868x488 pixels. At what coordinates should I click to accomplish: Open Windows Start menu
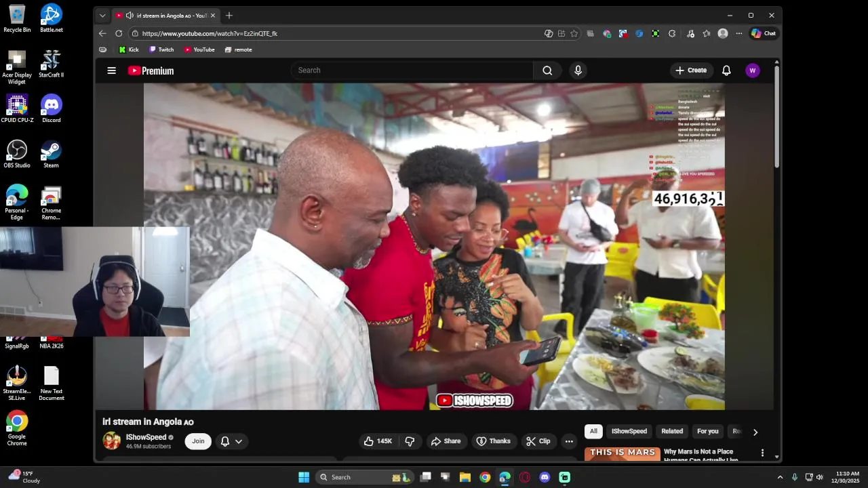point(304,477)
